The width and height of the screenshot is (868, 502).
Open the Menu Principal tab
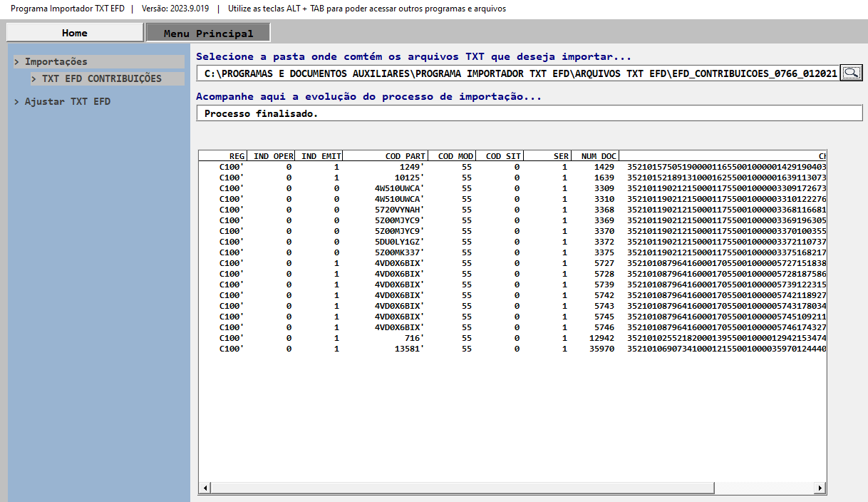click(x=208, y=33)
